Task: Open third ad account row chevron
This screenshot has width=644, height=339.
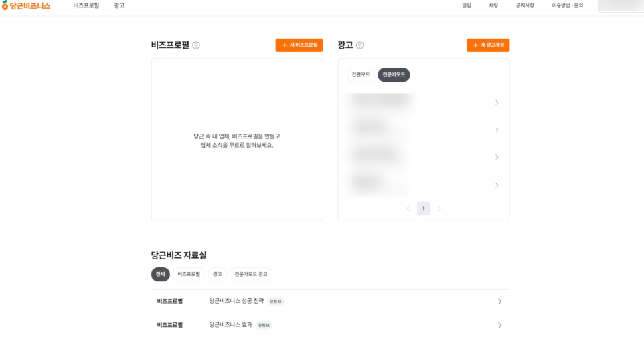Action: [497, 158]
